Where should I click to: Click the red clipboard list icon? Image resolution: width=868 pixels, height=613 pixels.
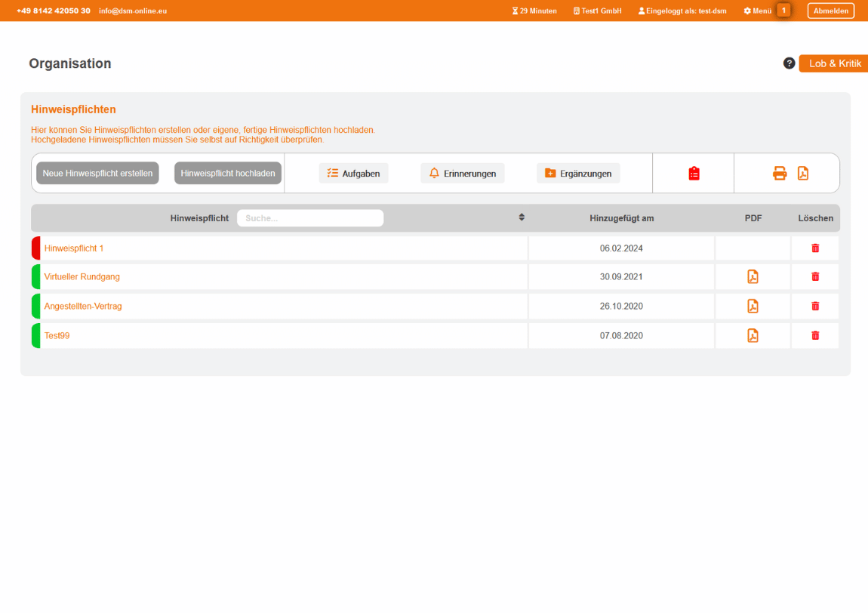click(694, 174)
